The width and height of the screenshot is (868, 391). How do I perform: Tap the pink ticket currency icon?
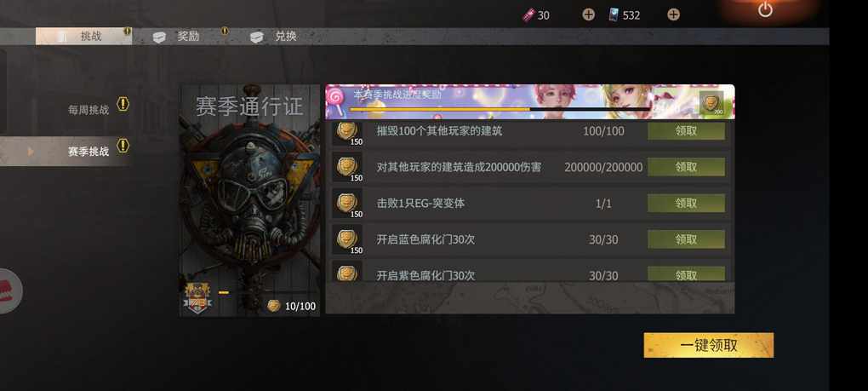pyautogui.click(x=528, y=15)
